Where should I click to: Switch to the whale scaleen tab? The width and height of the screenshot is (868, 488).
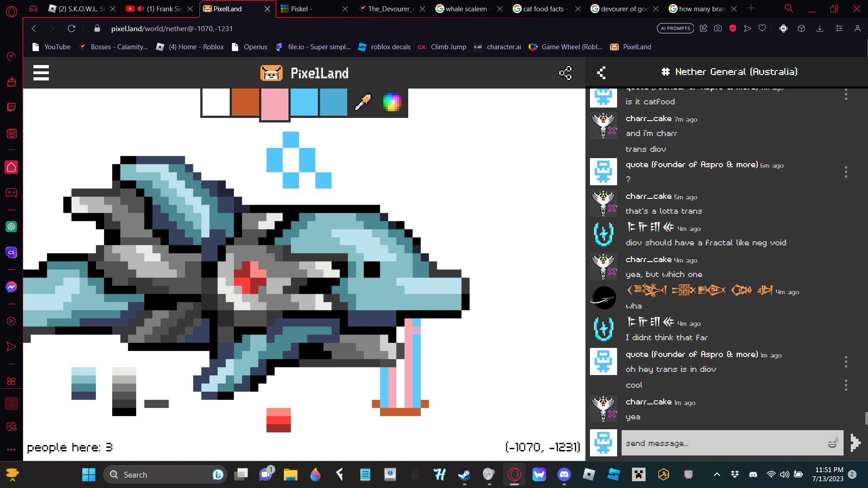point(466,9)
